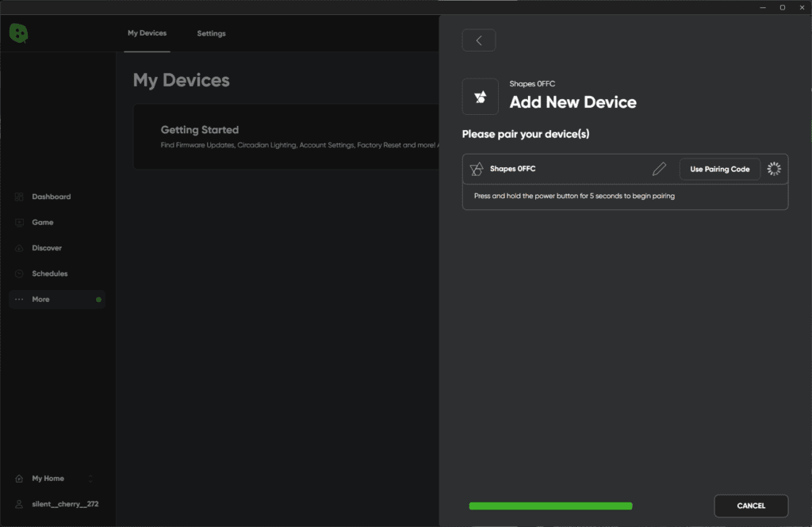Click the green status dot next to More
812x527 pixels.
[98, 300]
